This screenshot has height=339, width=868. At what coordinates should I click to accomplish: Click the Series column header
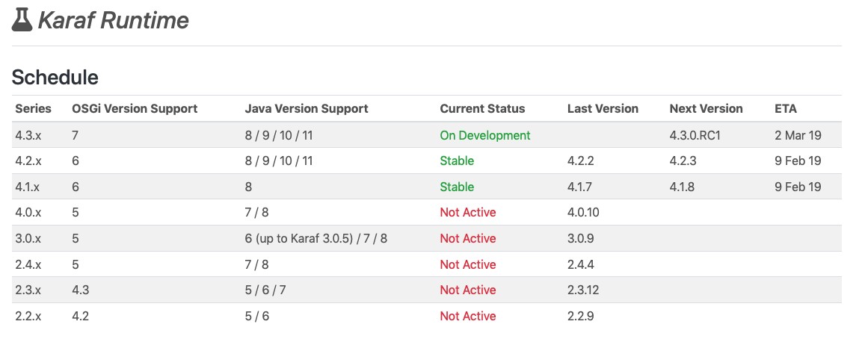coord(33,108)
